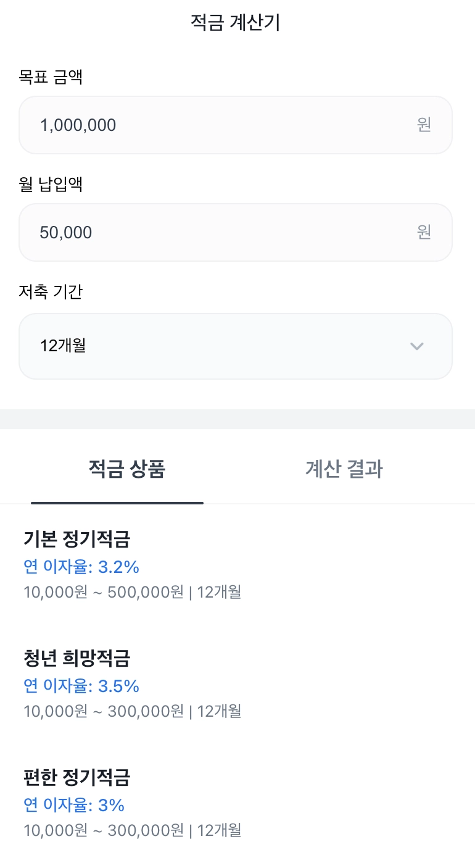Viewport: 475px width, 868px height.
Task: Click the 저축 기간 label
Action: tap(51, 291)
